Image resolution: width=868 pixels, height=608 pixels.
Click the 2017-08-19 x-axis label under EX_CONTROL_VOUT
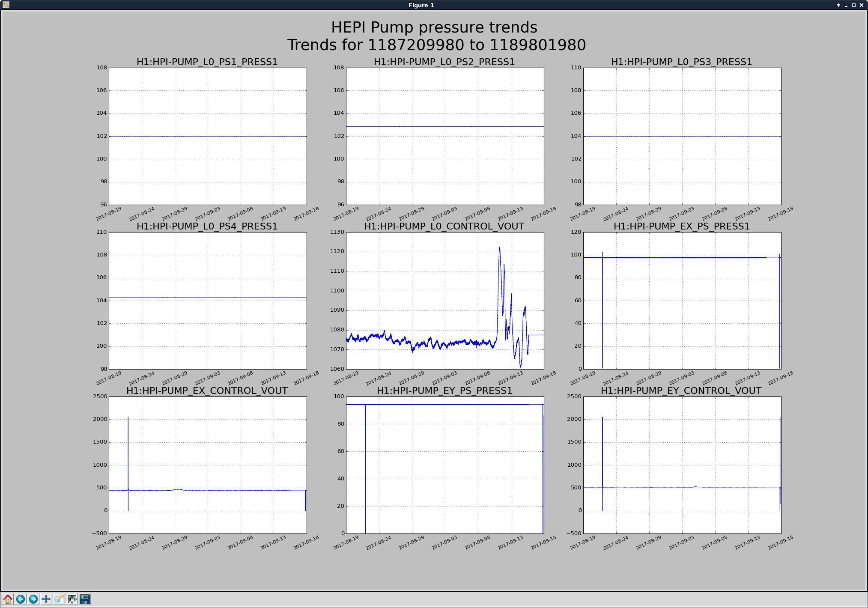(109, 542)
